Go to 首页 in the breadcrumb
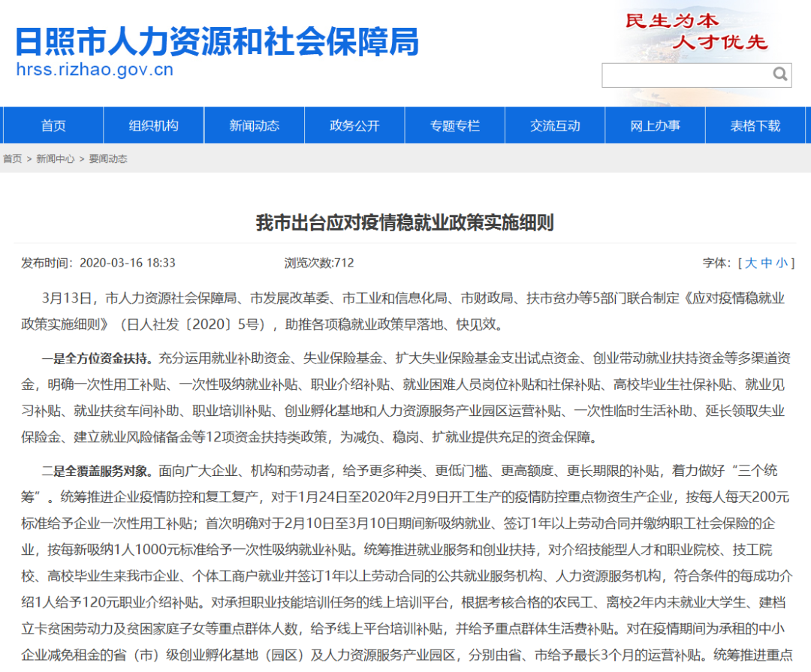811x672 pixels. pyautogui.click(x=13, y=159)
